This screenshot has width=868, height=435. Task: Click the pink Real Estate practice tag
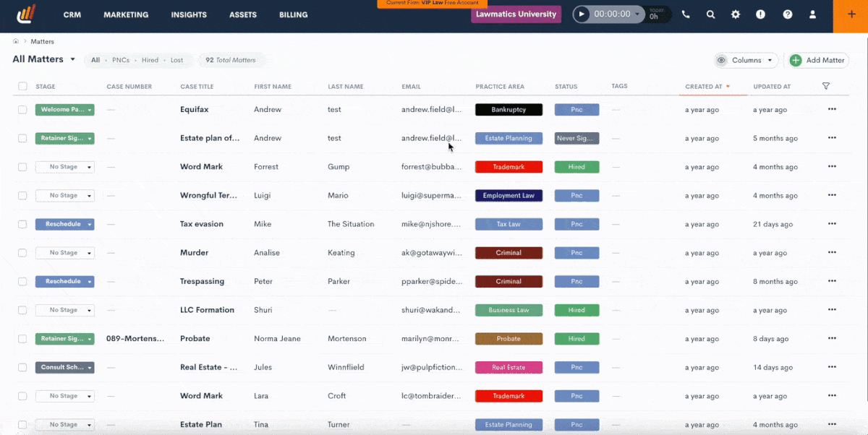point(509,367)
